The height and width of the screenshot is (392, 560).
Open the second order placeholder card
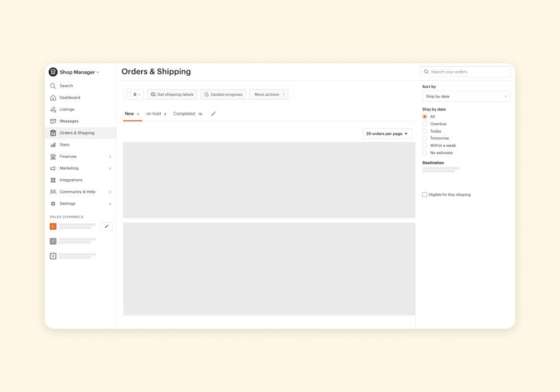269,269
